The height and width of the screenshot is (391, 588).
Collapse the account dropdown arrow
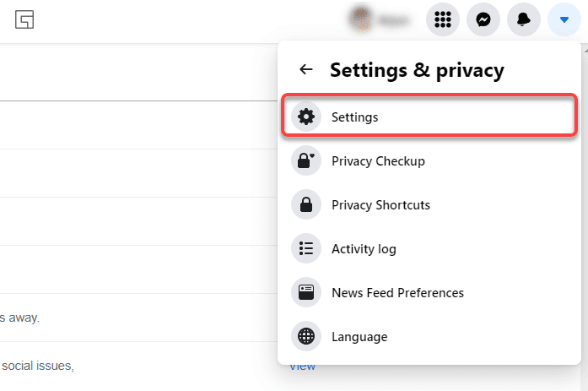click(564, 20)
